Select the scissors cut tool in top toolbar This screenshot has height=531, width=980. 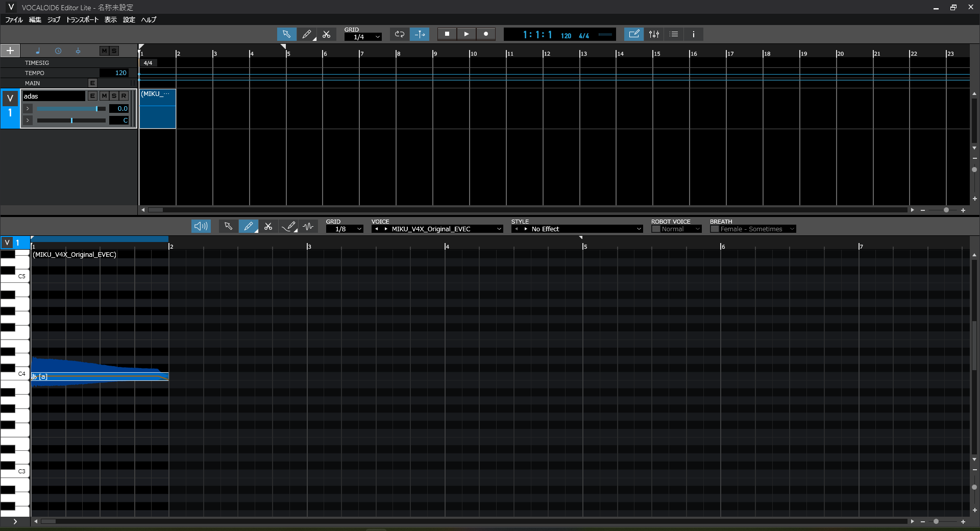[327, 34]
